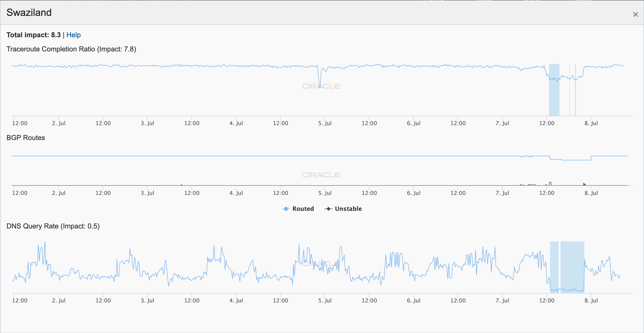
Task: Toggle the Routed legend series
Action: click(303, 209)
